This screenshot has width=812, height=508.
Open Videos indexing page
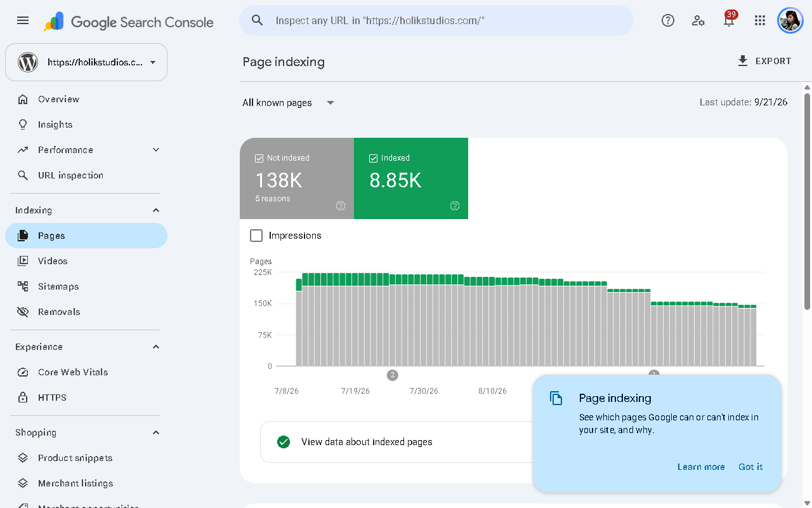click(86, 261)
